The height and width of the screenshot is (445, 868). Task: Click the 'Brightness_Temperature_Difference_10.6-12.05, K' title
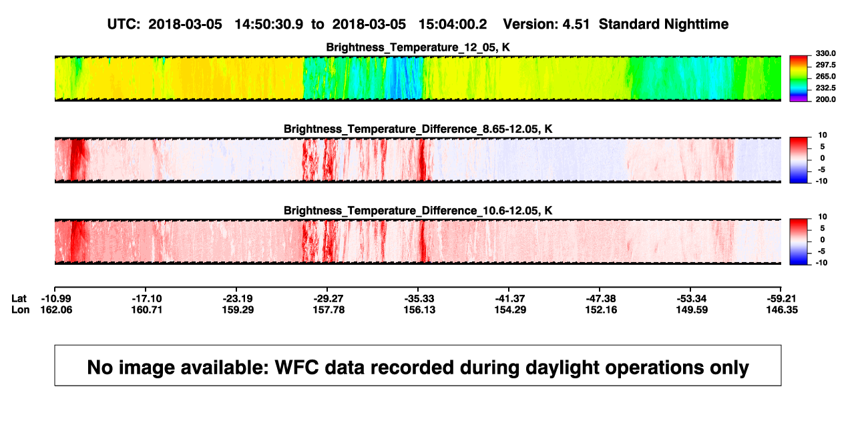[418, 211]
